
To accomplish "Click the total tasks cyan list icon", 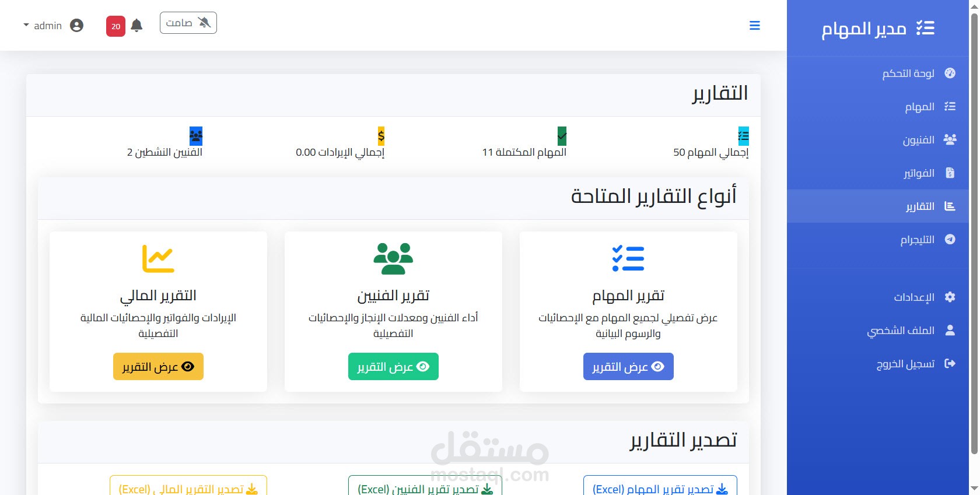I will pos(743,136).
